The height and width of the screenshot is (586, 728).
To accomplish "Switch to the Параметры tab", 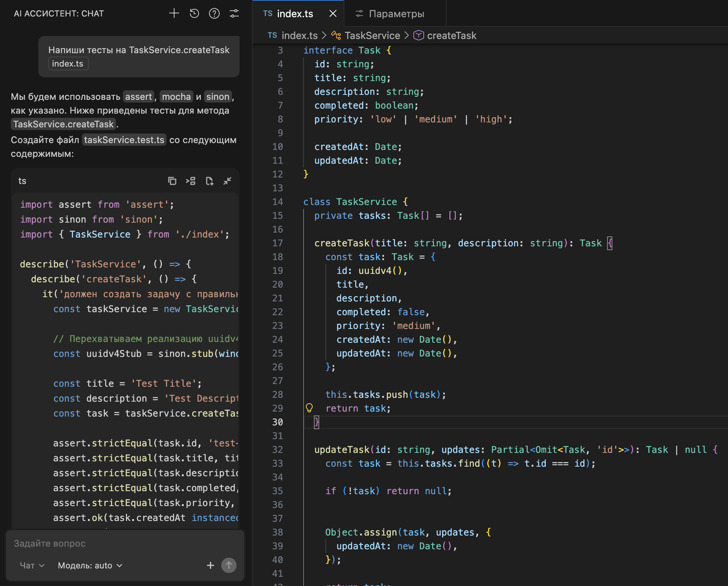I will pyautogui.click(x=396, y=14).
